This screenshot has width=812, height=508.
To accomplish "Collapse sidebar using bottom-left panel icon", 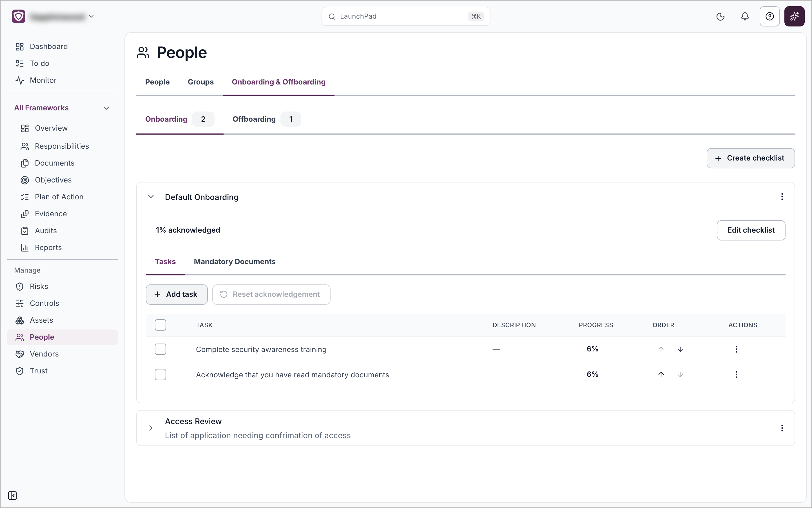I will tap(12, 496).
